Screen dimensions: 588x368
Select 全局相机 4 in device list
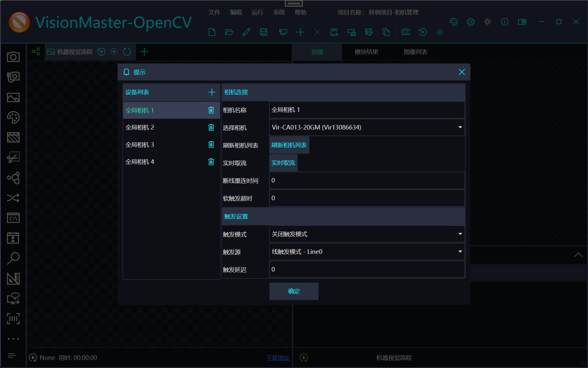(x=171, y=162)
